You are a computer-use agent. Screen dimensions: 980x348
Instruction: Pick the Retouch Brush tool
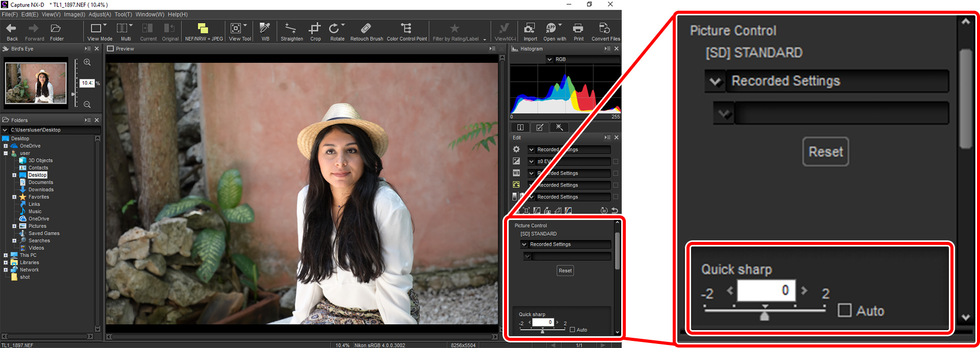point(366,31)
